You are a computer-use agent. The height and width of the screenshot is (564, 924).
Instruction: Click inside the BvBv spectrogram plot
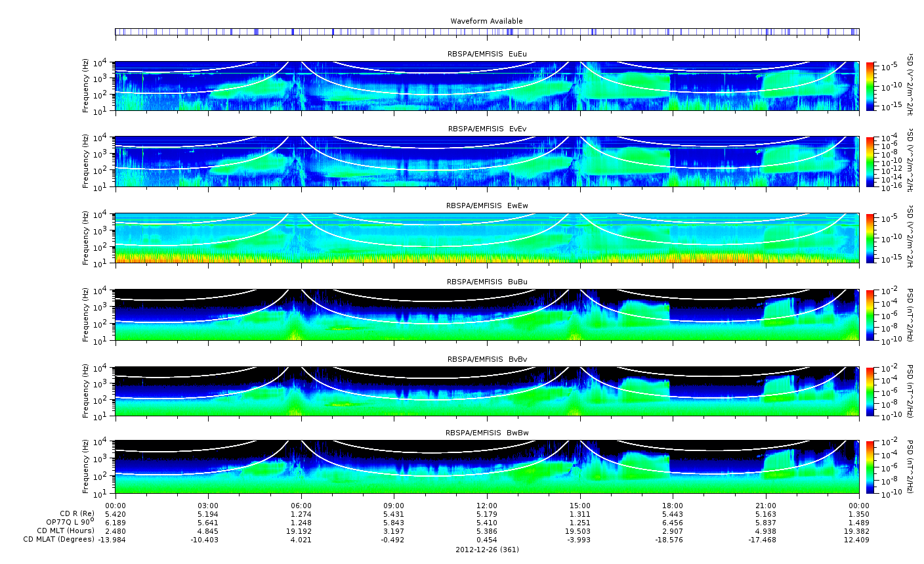pos(487,391)
